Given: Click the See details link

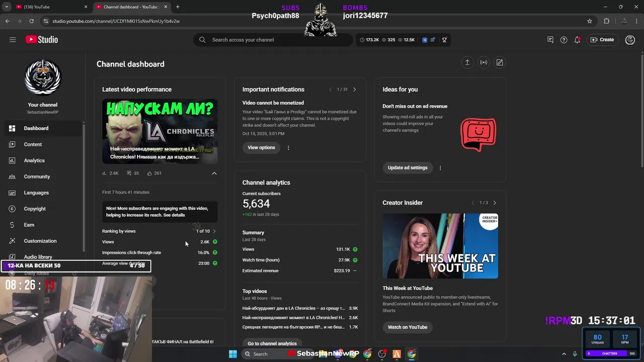Looking at the screenshot, I should click(174, 215).
